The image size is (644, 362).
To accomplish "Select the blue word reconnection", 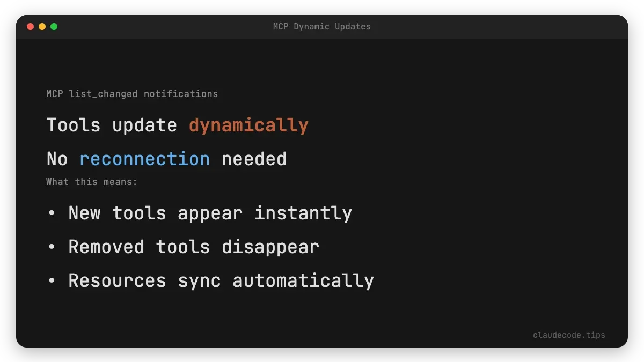I will (x=144, y=159).
